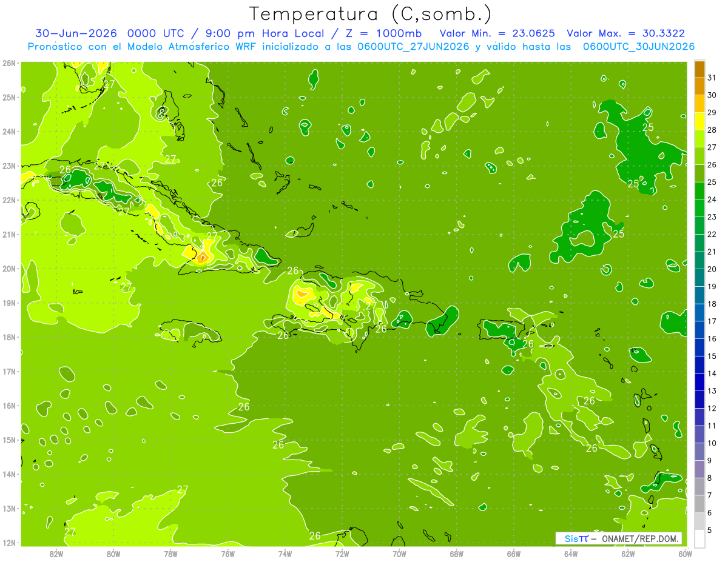Click the 76W longitude axis label
The height and width of the screenshot is (562, 728).
coord(228,554)
